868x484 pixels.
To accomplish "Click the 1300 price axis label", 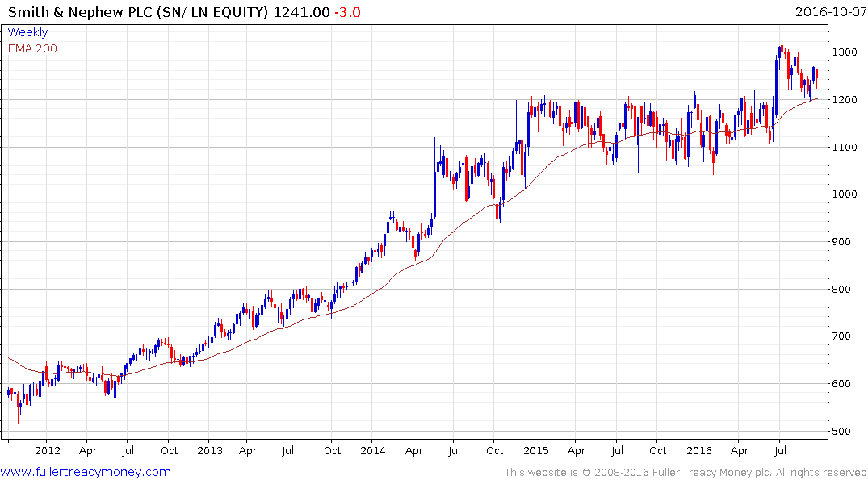I will pos(845,52).
